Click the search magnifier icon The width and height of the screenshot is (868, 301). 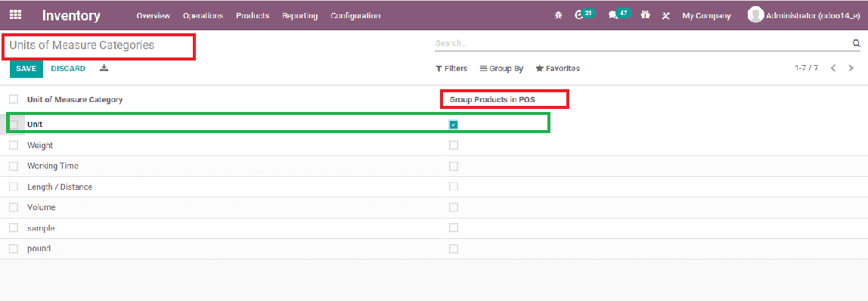(x=857, y=43)
